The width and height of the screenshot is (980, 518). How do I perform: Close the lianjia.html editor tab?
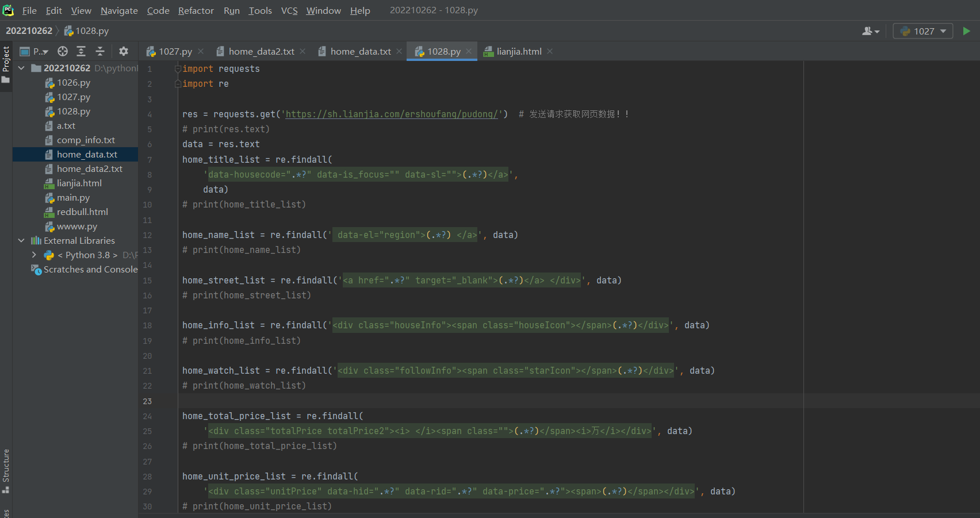click(550, 51)
